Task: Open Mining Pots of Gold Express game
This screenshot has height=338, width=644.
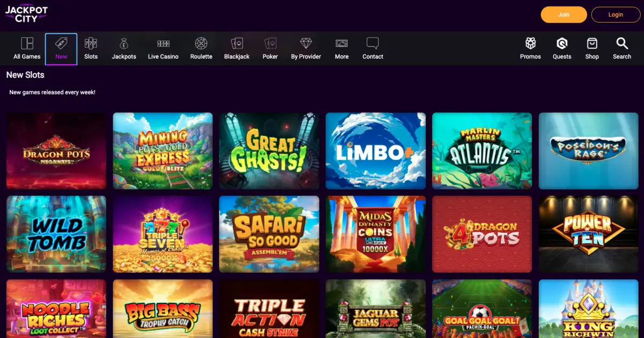Action: 163,151
